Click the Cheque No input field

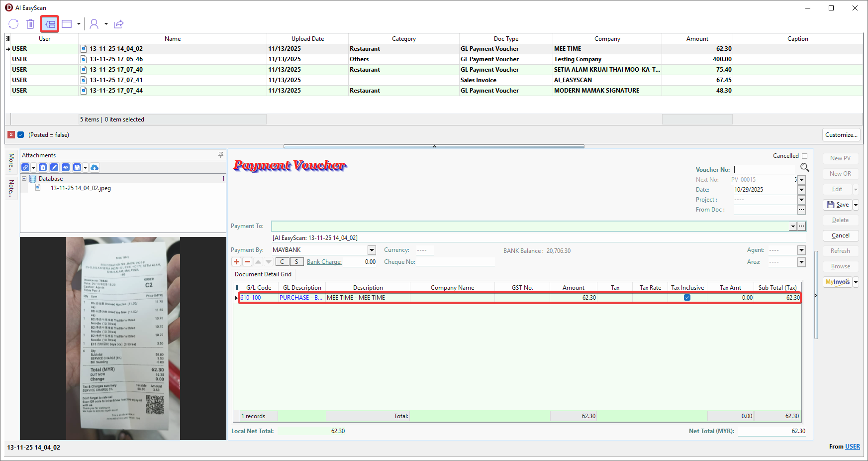click(x=455, y=262)
